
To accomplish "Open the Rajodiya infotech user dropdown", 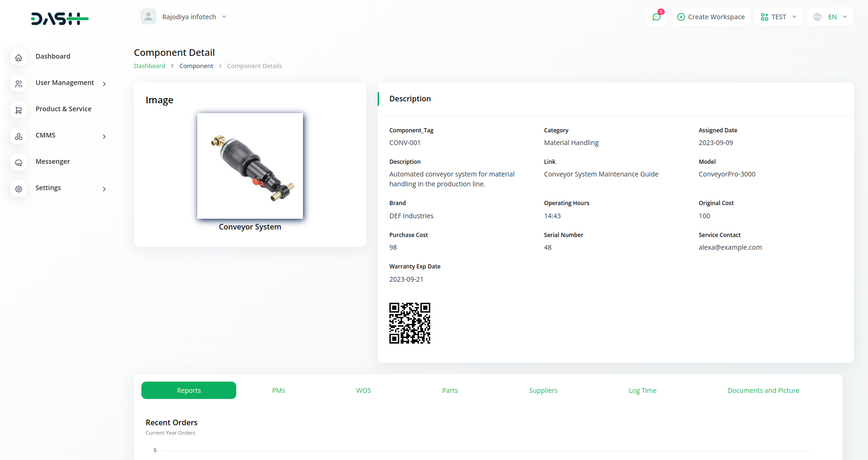I will click(x=184, y=17).
